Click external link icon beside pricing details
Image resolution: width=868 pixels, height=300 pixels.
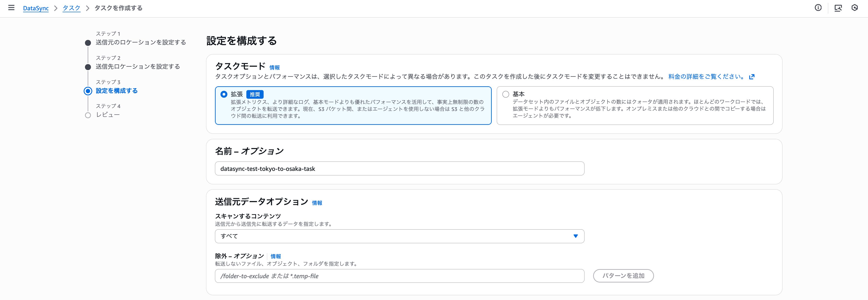point(752,77)
